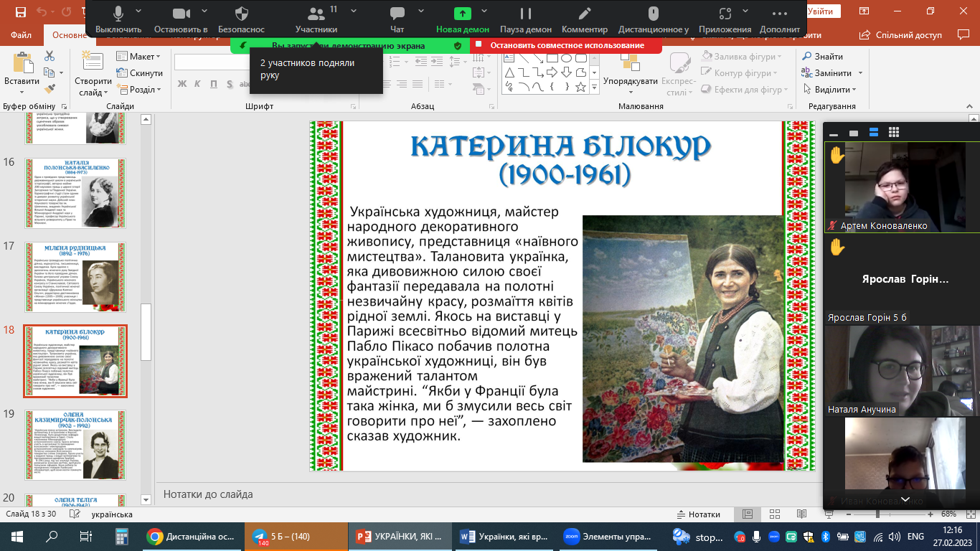980x551 pixels.
Task: Open Chrome Дистанційна ос... taskbar item
Action: [191, 536]
